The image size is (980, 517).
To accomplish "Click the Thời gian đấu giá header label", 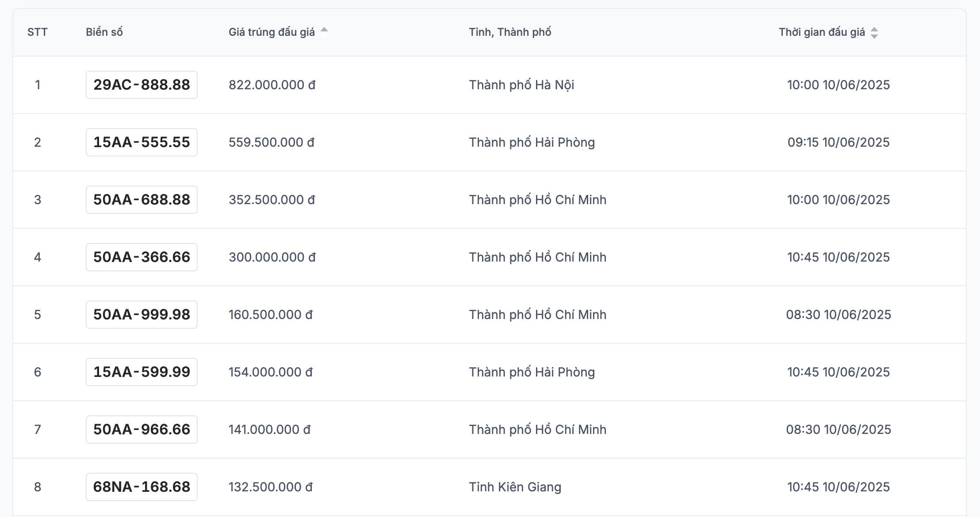I will tap(822, 32).
